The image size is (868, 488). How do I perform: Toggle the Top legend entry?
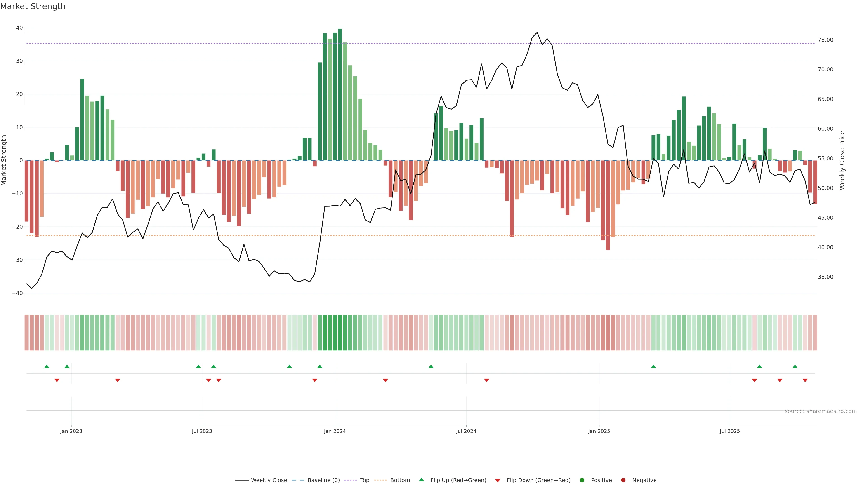pos(365,480)
